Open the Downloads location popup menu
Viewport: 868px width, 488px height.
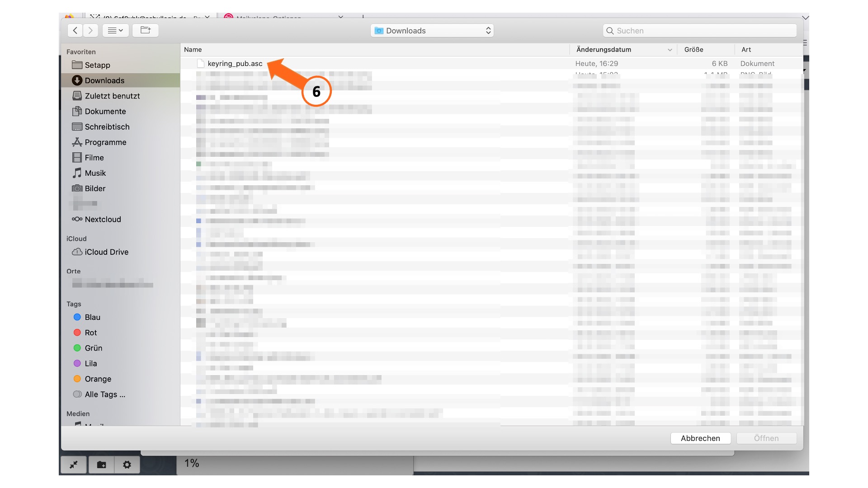tap(432, 30)
